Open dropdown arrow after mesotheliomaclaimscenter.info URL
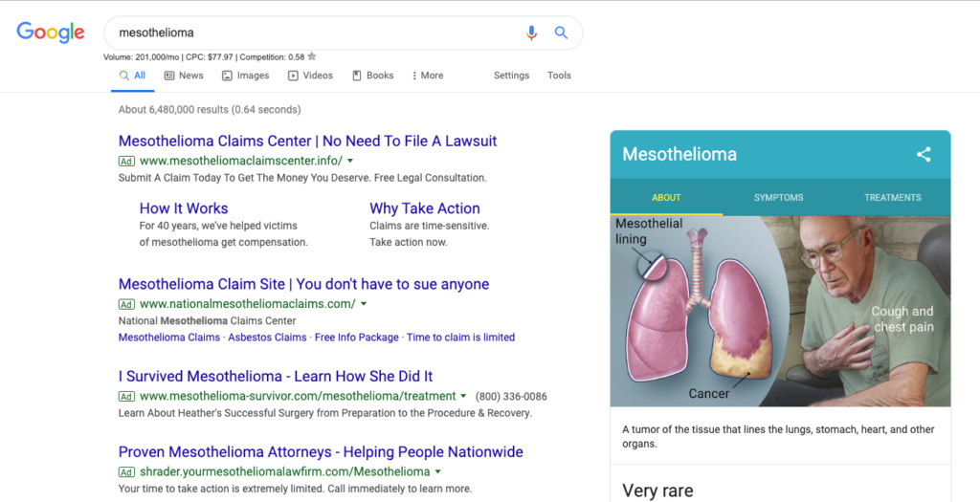Screen dimensions: 980x502 tap(350, 161)
